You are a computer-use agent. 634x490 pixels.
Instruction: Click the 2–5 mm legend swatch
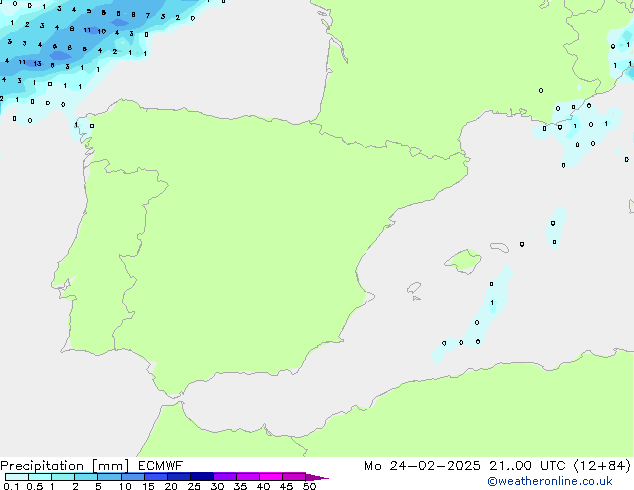[86, 477]
